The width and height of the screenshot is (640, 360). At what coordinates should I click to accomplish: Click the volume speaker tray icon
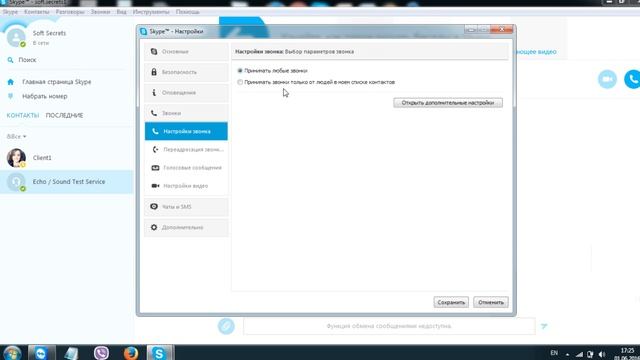tap(602, 354)
